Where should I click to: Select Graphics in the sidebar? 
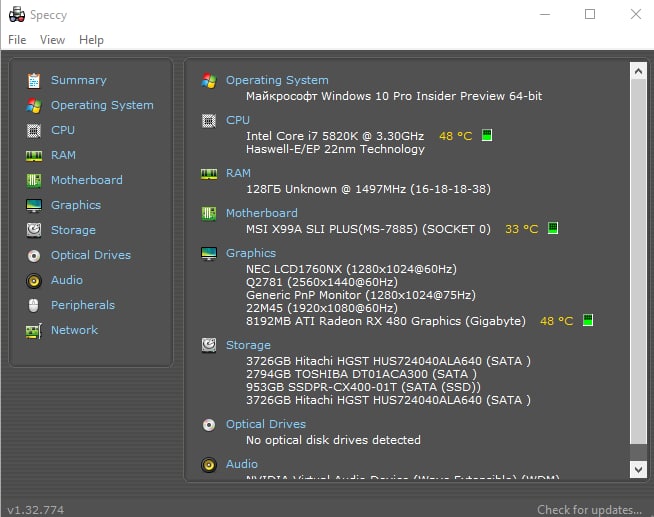point(76,205)
